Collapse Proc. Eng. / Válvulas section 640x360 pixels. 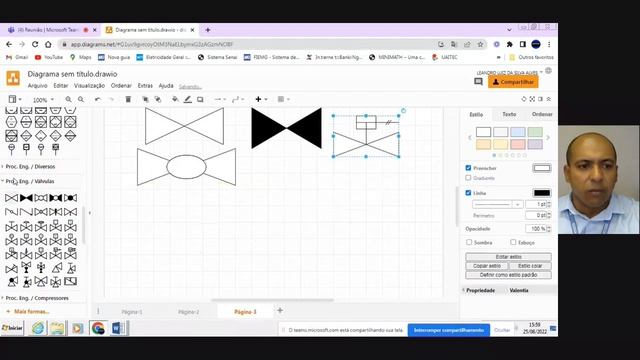(30, 181)
